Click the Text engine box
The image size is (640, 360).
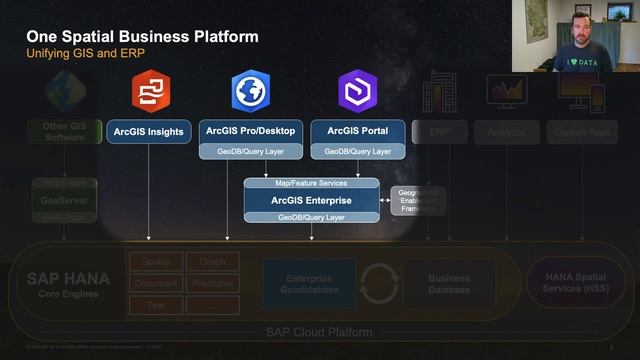tap(156, 305)
